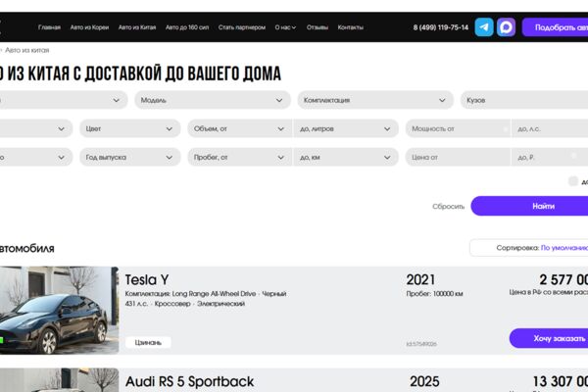Open Авто из Китая menu item

[137, 27]
